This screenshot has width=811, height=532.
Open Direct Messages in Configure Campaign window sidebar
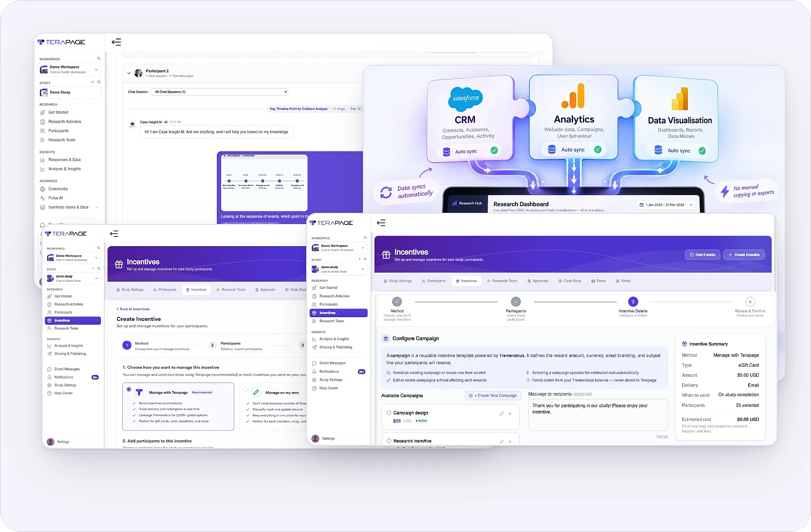(332, 363)
